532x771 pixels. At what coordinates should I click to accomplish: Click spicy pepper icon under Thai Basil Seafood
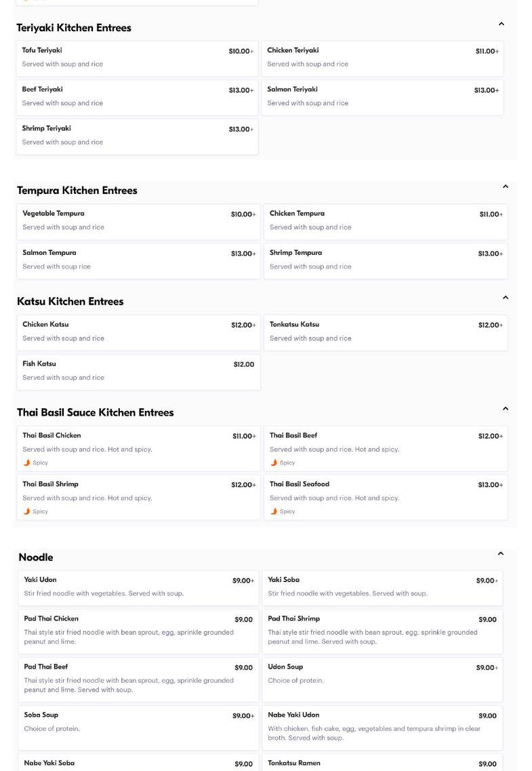(x=274, y=512)
